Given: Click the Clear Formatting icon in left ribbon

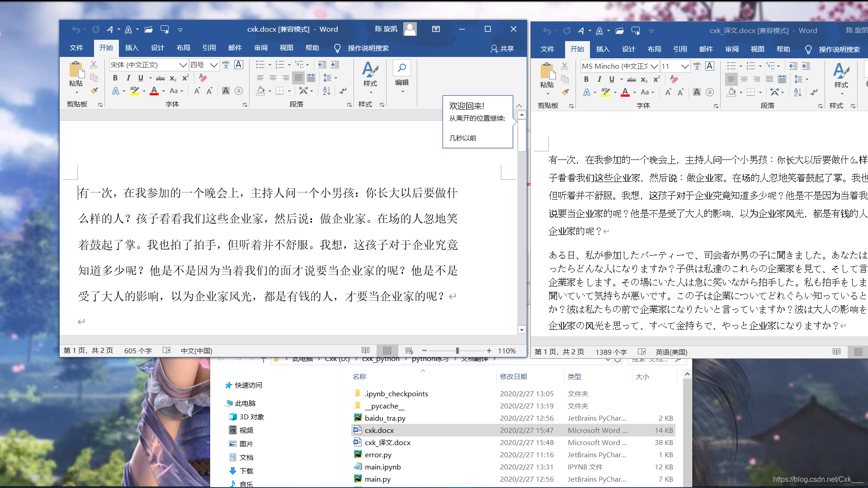Looking at the screenshot, I should tap(203, 78).
